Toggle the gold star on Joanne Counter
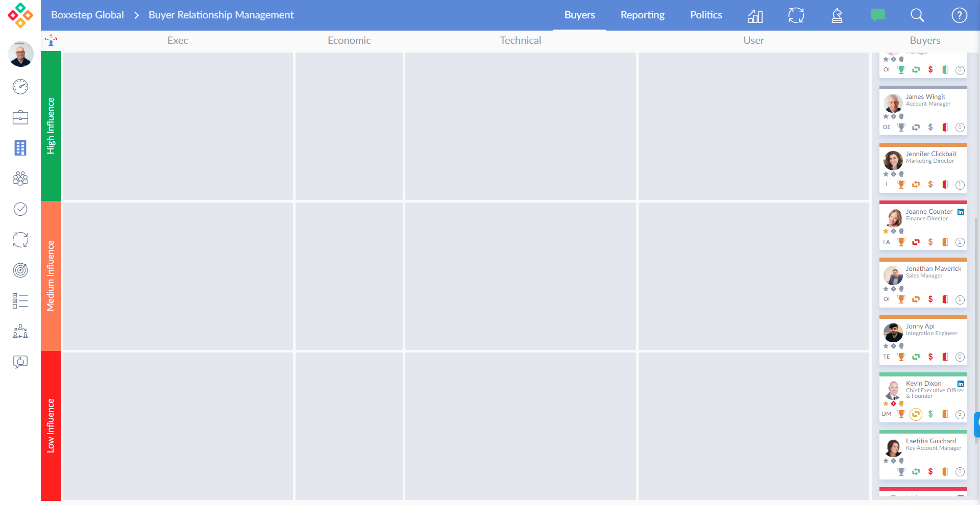The image size is (980, 505). click(x=886, y=232)
